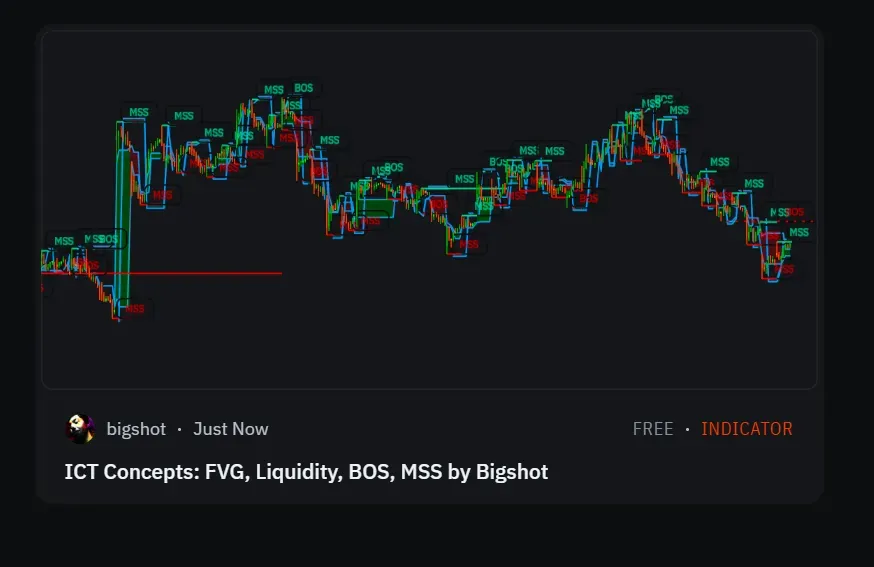The image size is (874, 567).
Task: Open the bigshot username profile link
Action: (x=137, y=429)
